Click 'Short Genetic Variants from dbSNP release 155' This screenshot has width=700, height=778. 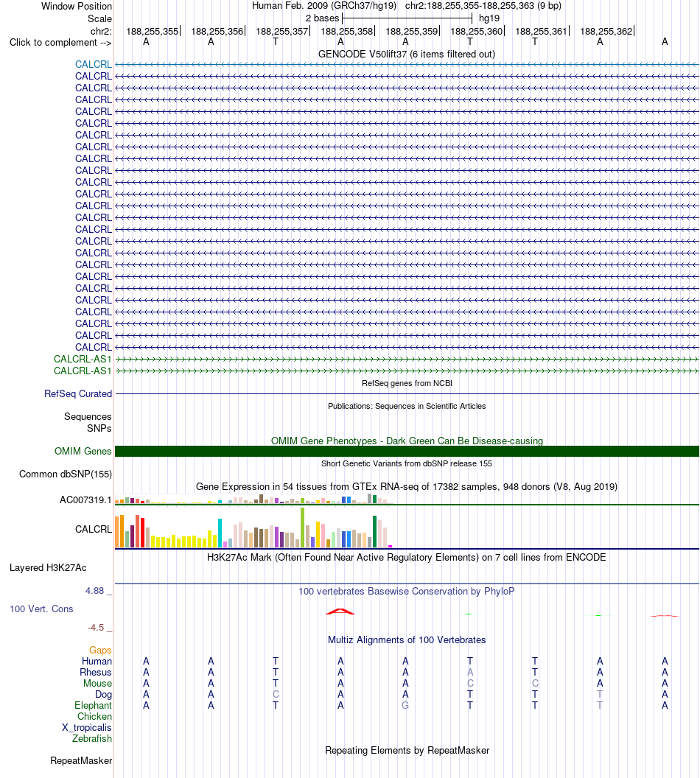coord(407,464)
